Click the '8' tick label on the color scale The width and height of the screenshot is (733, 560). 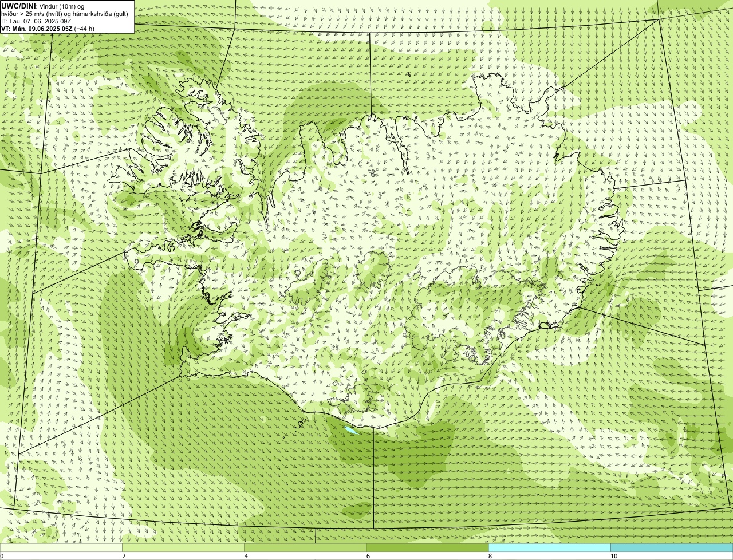[x=490, y=556]
